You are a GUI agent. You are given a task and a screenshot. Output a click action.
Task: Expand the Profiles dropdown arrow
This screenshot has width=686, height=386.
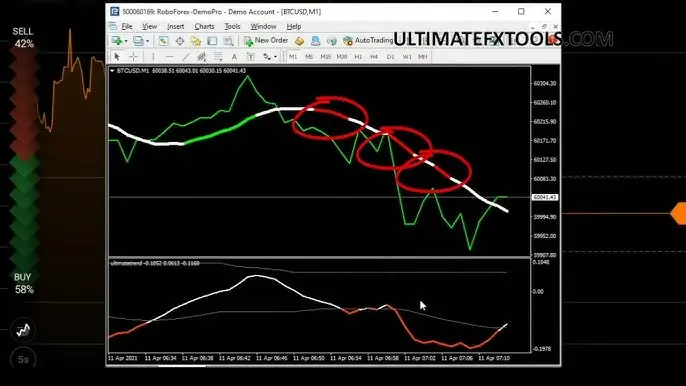coord(147,41)
